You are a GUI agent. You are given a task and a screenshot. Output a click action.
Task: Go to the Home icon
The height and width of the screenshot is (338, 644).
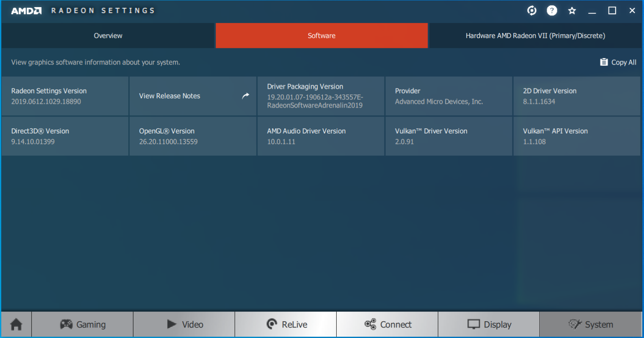click(x=16, y=324)
